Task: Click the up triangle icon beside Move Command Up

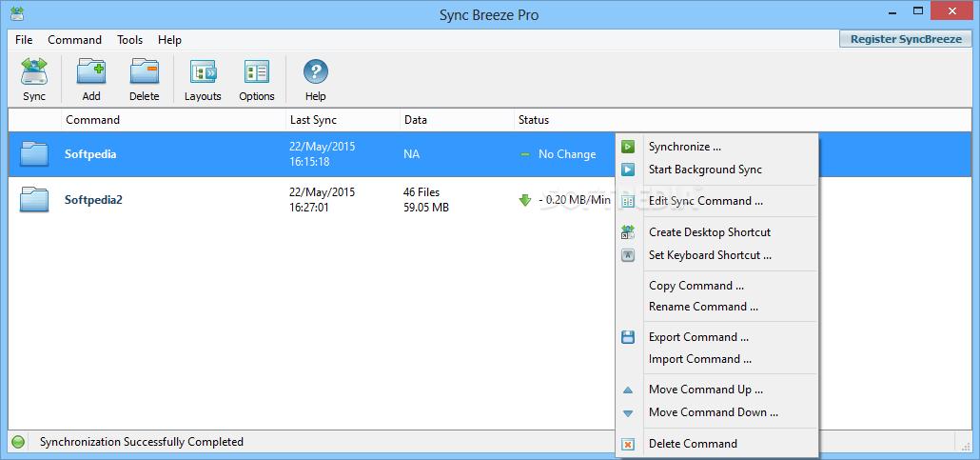Action: pyautogui.click(x=628, y=390)
